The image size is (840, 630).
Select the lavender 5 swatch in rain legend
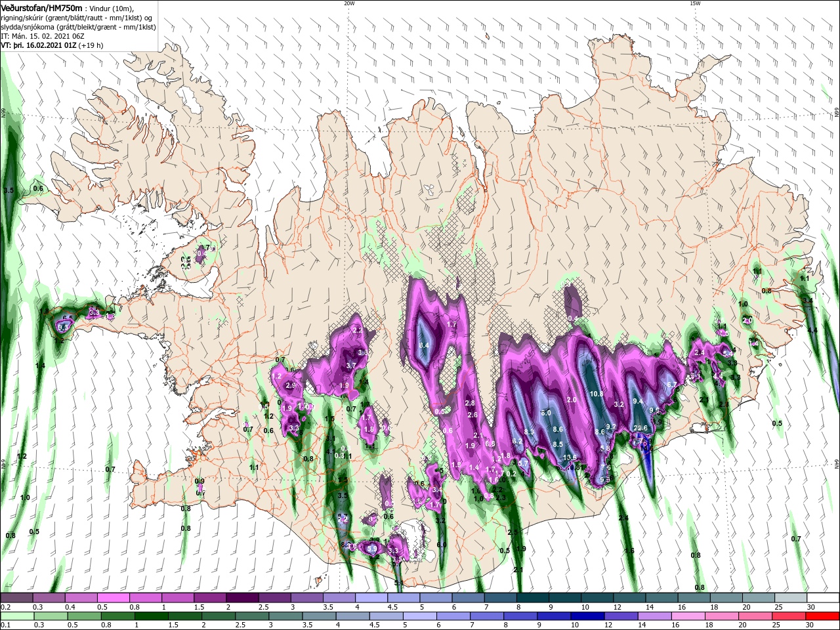pyautogui.click(x=420, y=616)
